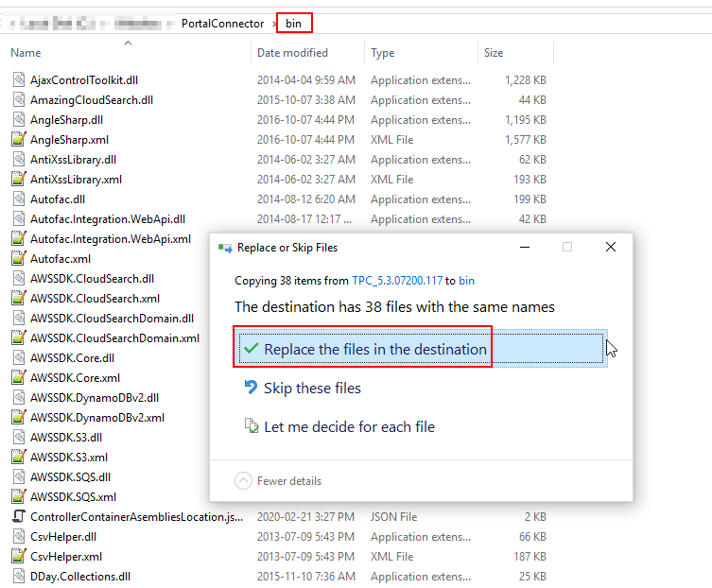This screenshot has width=712, height=588.
Task: Click the AjaxControlToolkit.dll file icon
Action: click(19, 80)
